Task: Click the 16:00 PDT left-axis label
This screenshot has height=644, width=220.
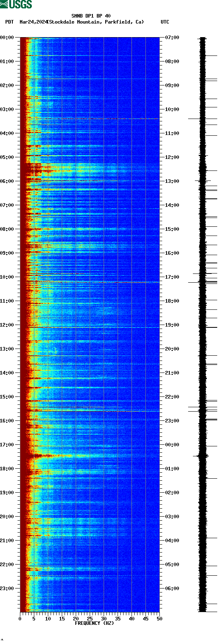Action: [7, 421]
